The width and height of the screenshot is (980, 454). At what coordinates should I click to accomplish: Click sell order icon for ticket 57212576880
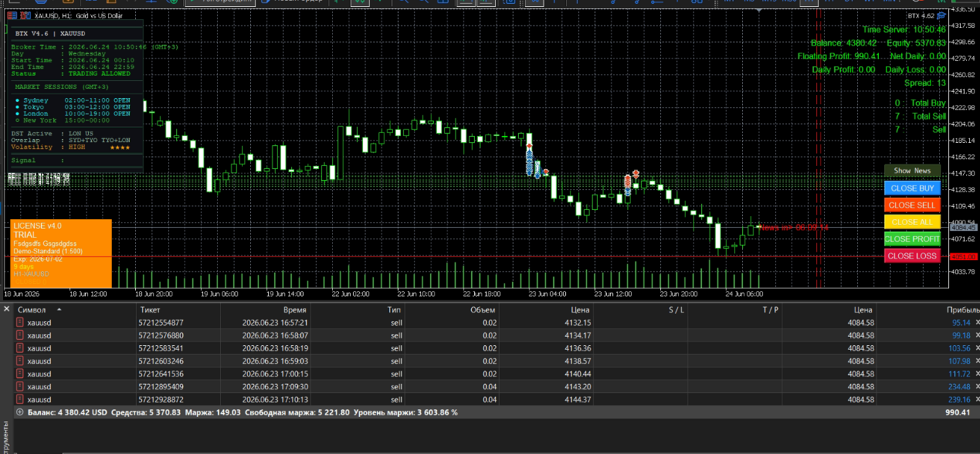(21, 335)
